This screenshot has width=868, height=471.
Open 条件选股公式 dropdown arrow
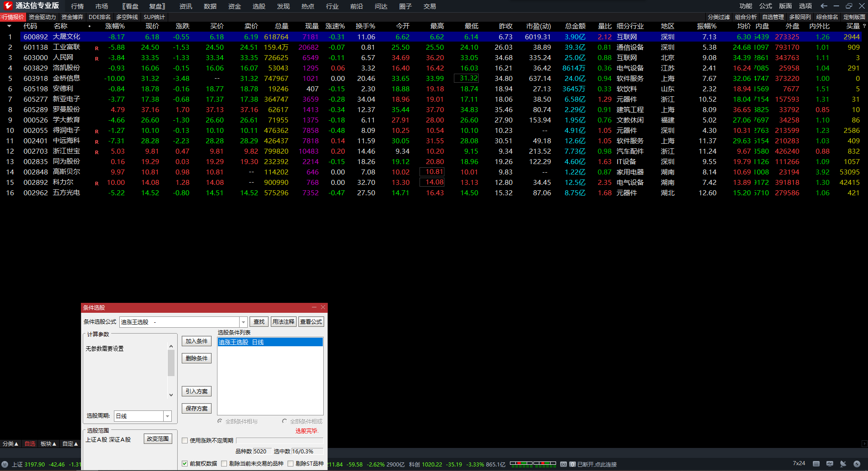click(x=243, y=322)
